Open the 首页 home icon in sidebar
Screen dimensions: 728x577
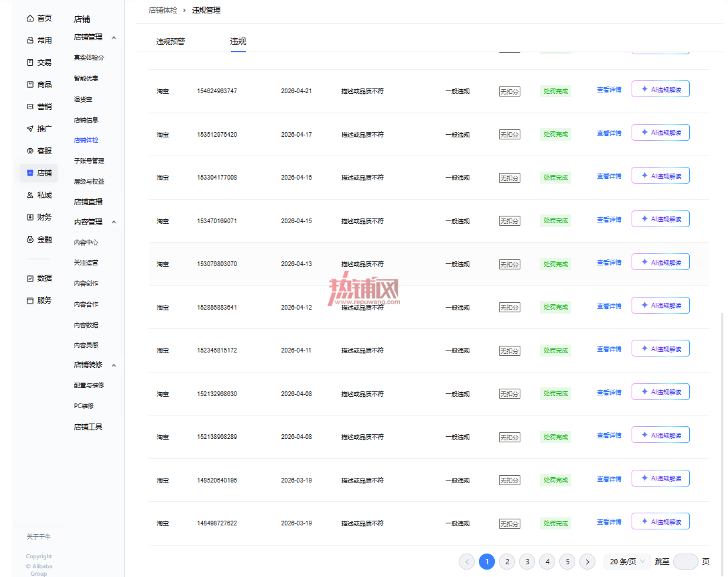(x=30, y=18)
